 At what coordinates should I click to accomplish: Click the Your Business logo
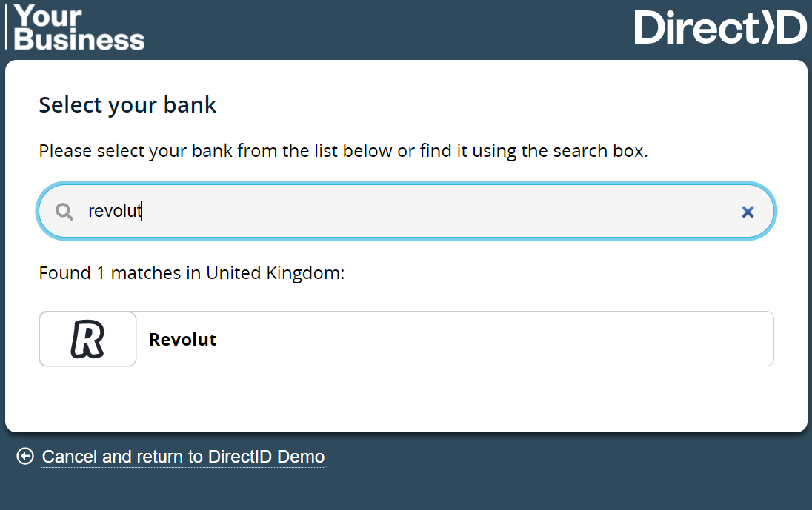(x=79, y=27)
